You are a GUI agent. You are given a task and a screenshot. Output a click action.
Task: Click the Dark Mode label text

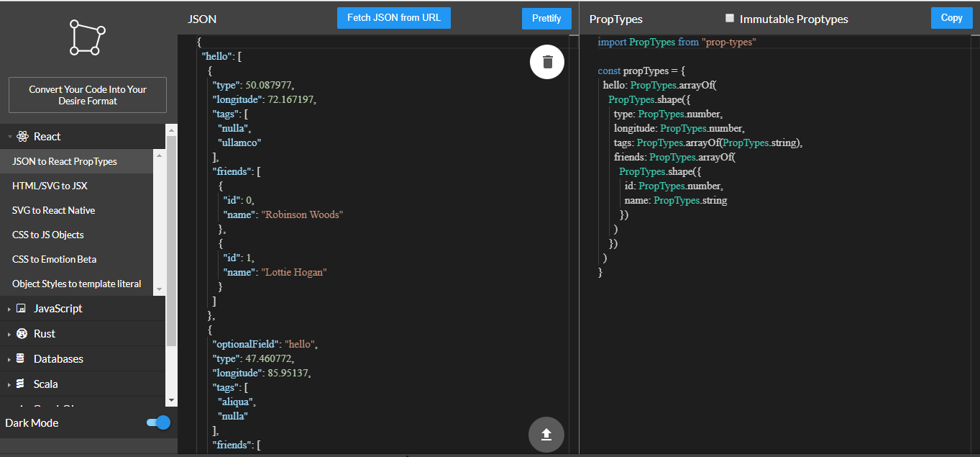(32, 422)
